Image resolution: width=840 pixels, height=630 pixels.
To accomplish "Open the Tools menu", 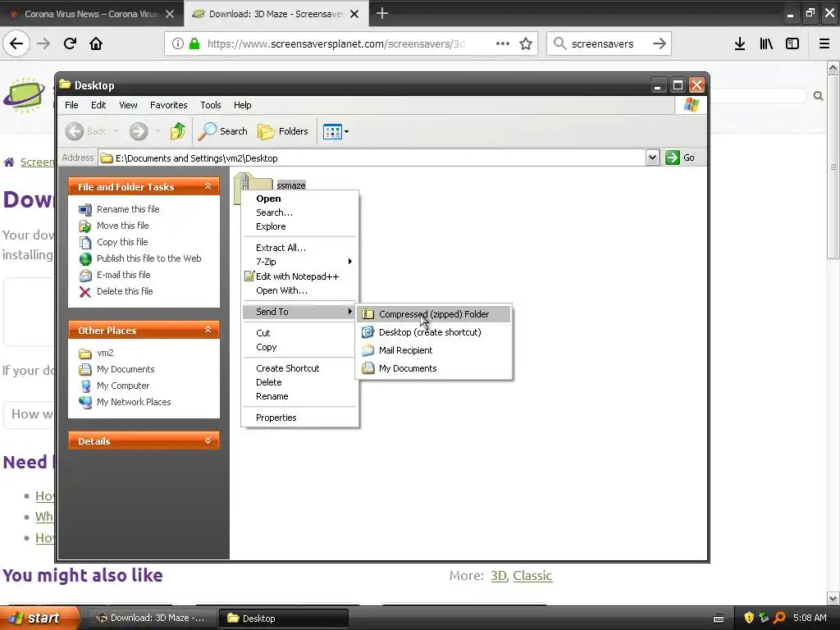I will 211,105.
